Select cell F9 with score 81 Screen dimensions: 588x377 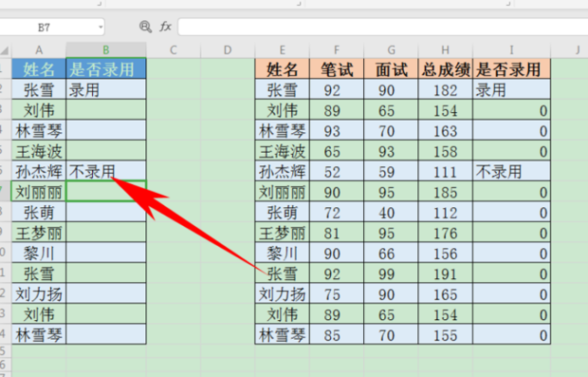click(x=337, y=233)
